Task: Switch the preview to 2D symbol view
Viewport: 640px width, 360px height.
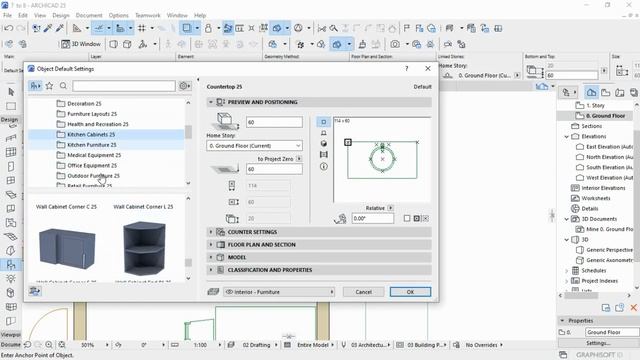Action: (324, 122)
